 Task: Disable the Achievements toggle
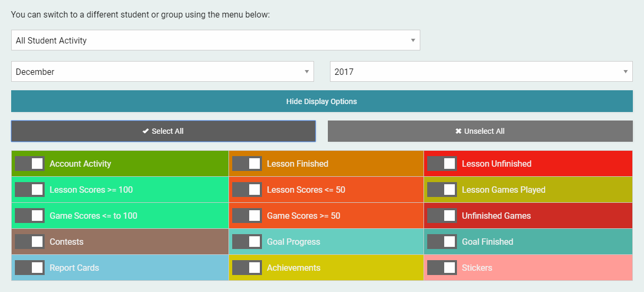click(x=247, y=268)
